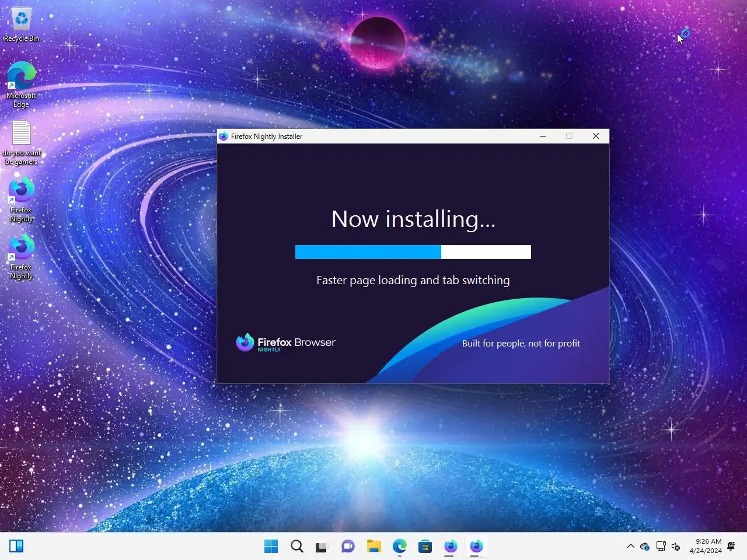
Task: Open the 9:26 AM clock and calendar
Action: click(706, 546)
